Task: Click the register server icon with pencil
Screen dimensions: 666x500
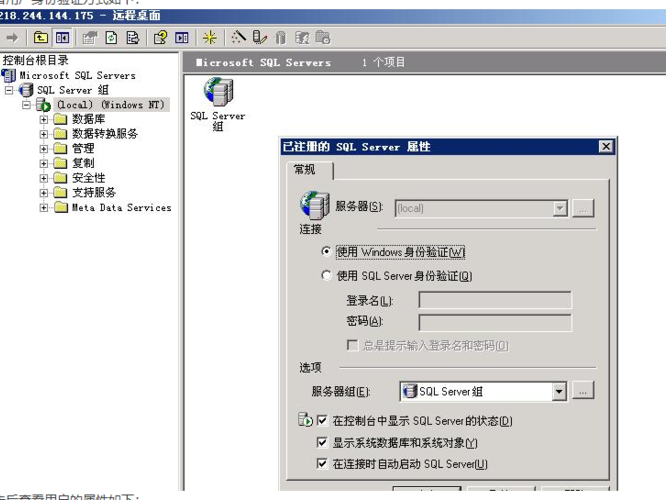Action: point(260,37)
